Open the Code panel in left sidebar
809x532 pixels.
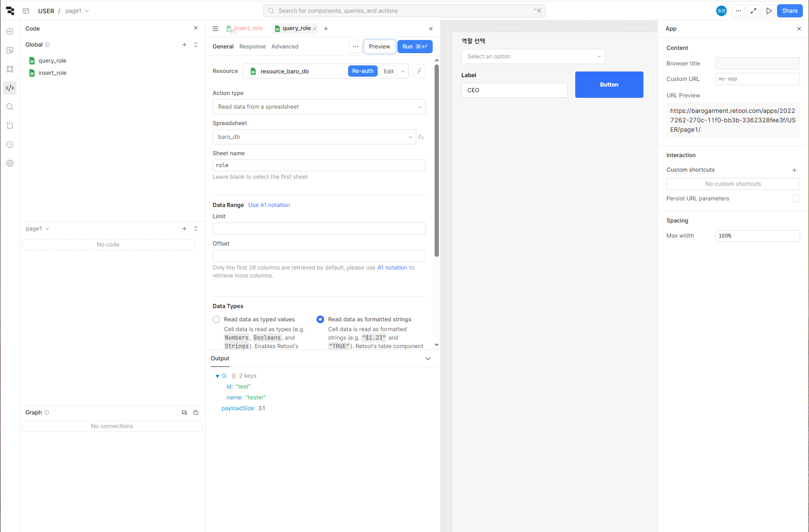pyautogui.click(x=10, y=88)
